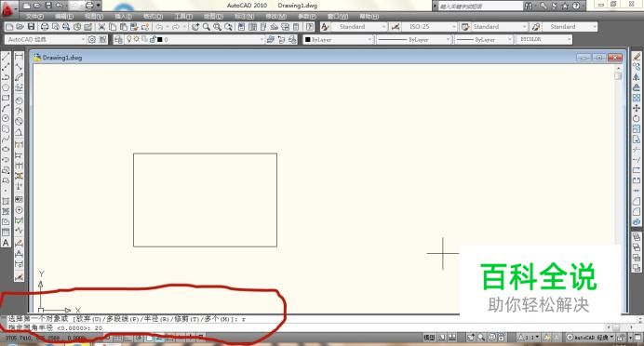Click black color swatch in layer control
Viewport: 644px width, 346px height.
pyautogui.click(x=160, y=39)
